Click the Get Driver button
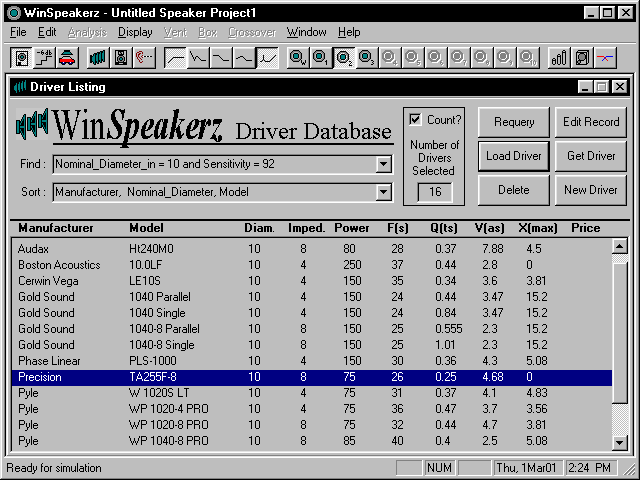The width and height of the screenshot is (640, 480). click(x=591, y=156)
